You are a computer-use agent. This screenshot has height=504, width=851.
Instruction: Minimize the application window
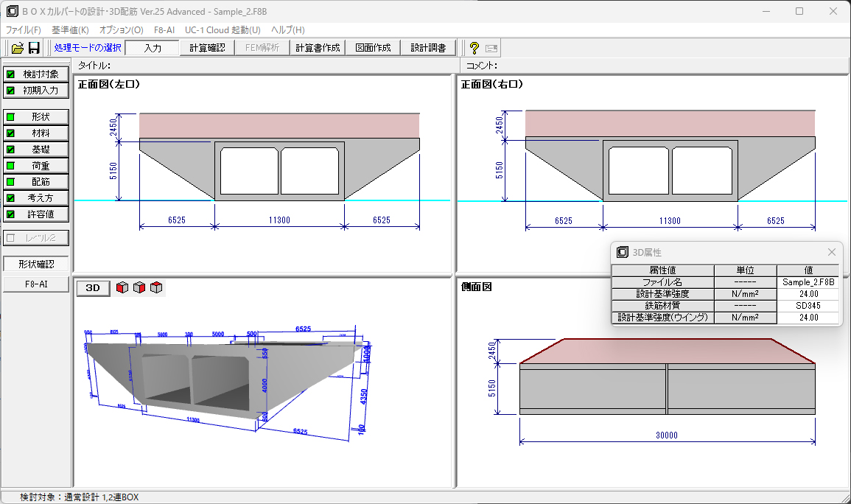click(766, 11)
